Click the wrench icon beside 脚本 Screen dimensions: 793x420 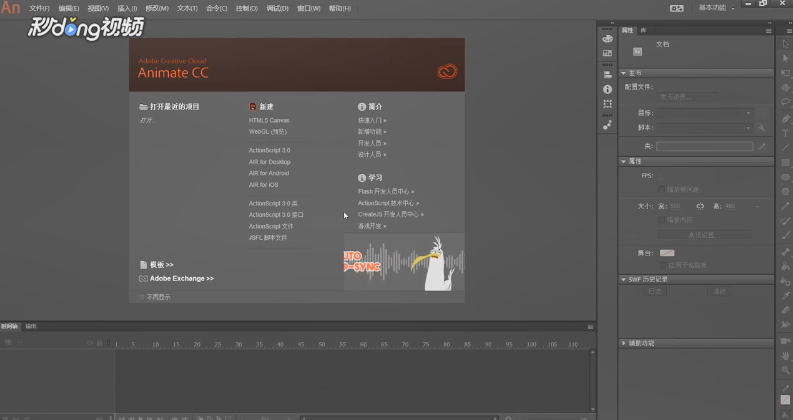point(762,128)
